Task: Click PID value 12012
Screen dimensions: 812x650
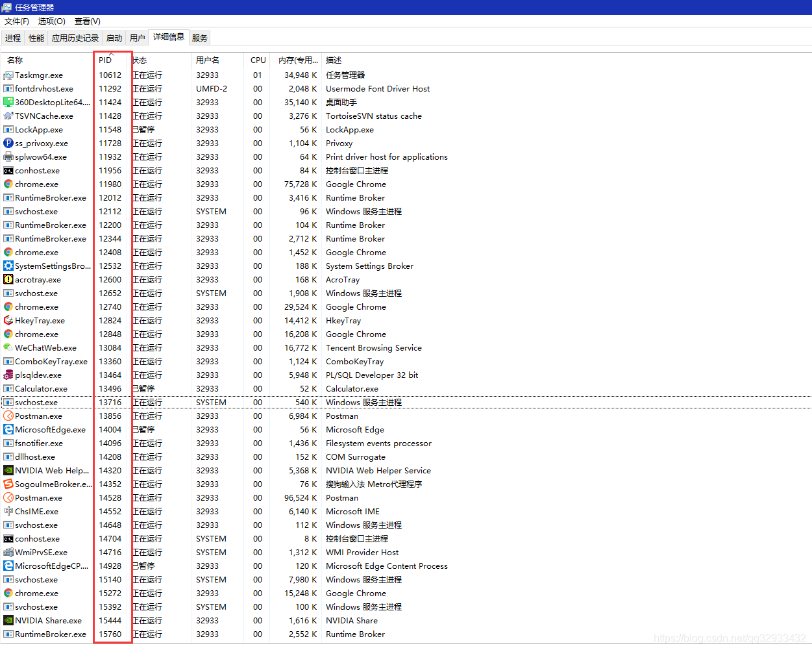Action: pyautogui.click(x=110, y=198)
